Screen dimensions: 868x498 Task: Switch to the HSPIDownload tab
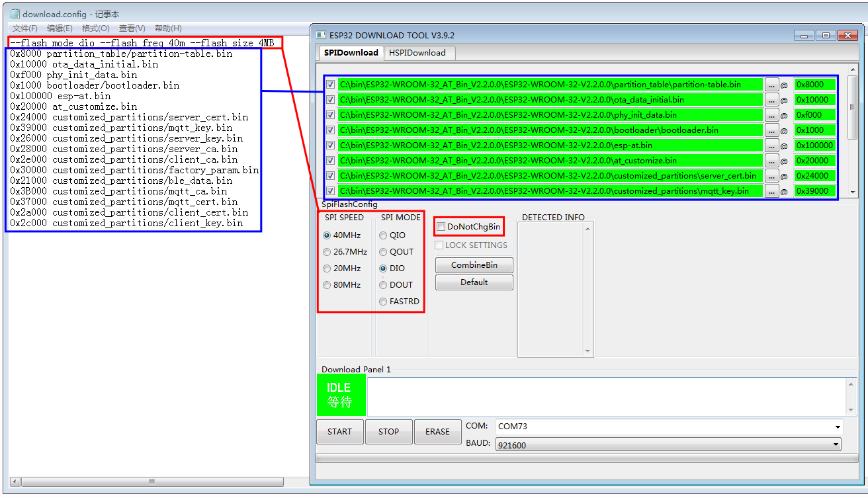417,53
